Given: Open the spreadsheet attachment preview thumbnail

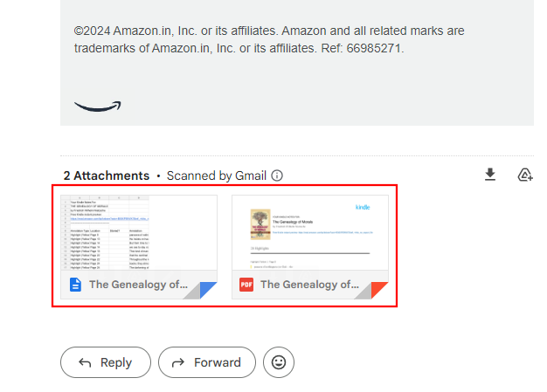Looking at the screenshot, I should click(140, 232).
